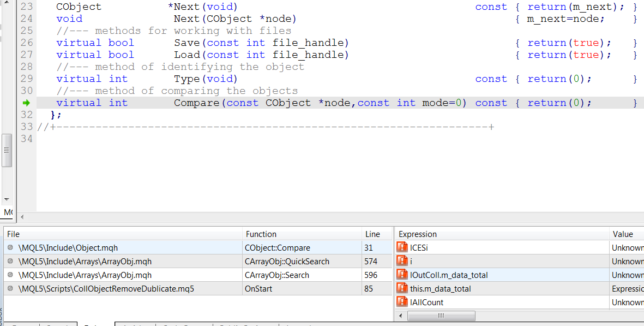Click the Function column header
Viewport: 644px width, 326px height.
pyautogui.click(x=302, y=234)
